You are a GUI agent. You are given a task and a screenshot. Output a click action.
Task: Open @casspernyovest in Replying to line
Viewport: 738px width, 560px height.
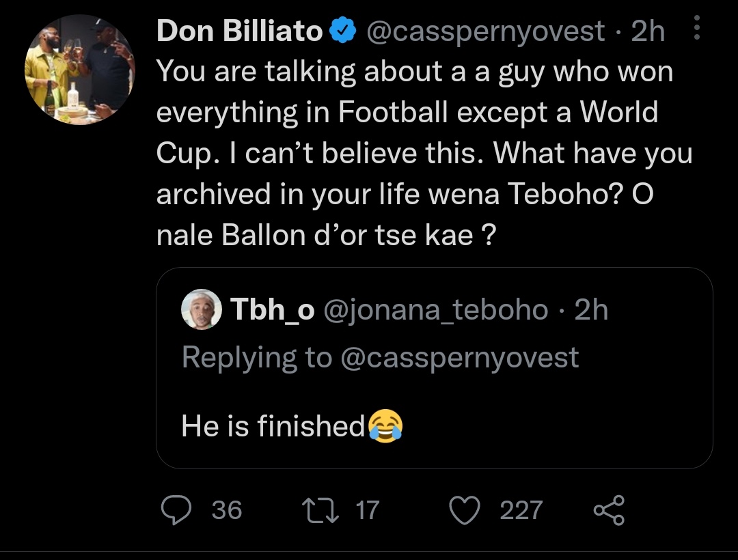point(459,358)
